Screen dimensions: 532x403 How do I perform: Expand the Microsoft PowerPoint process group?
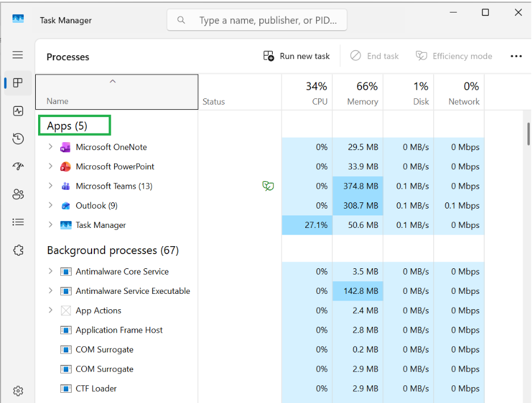[50, 166]
